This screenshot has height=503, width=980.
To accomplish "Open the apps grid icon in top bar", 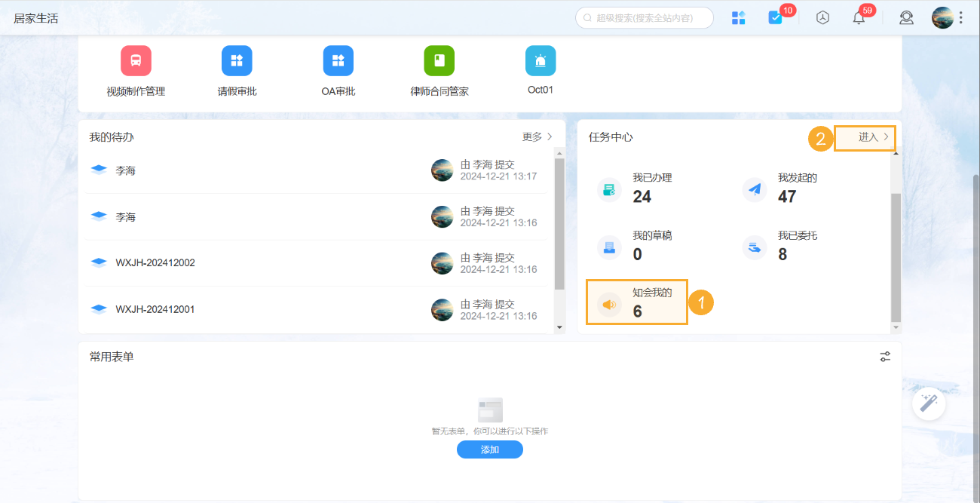I will (738, 17).
